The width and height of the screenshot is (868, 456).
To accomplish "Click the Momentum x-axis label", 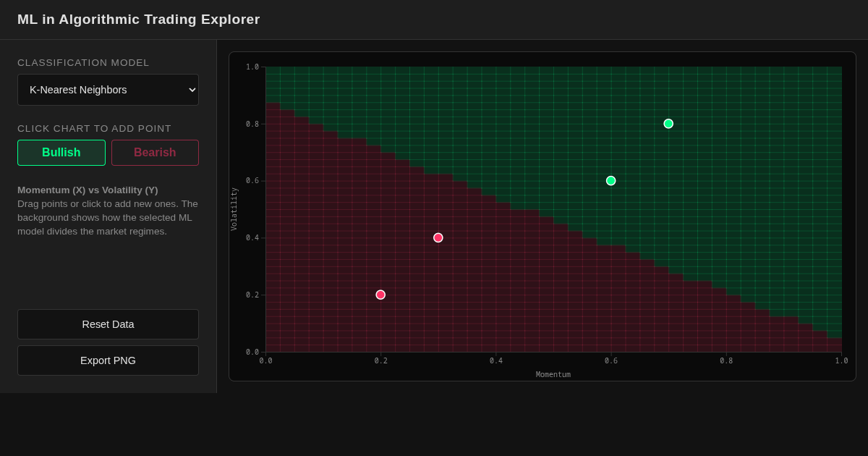I will pos(553,375).
